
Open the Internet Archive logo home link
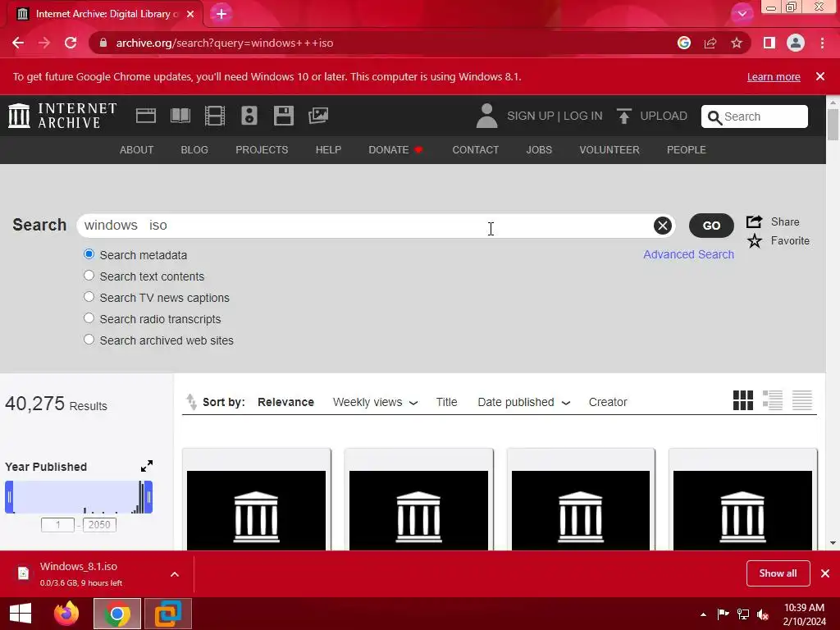coord(62,116)
